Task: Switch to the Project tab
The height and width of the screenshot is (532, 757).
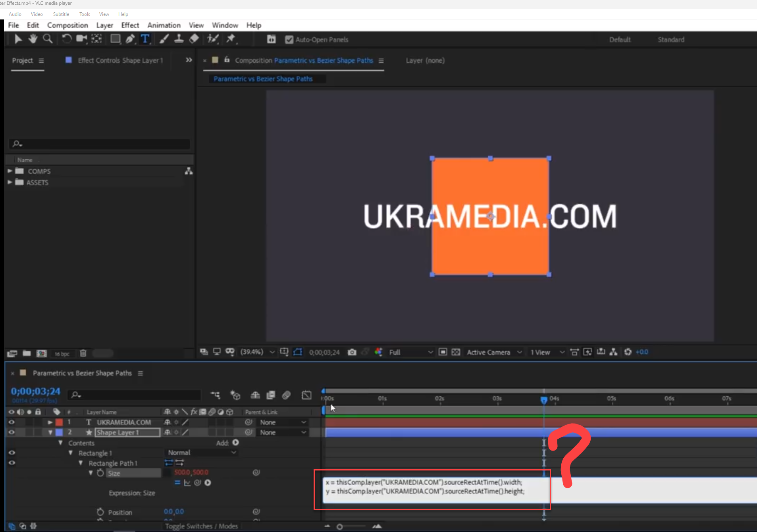Action: point(22,60)
